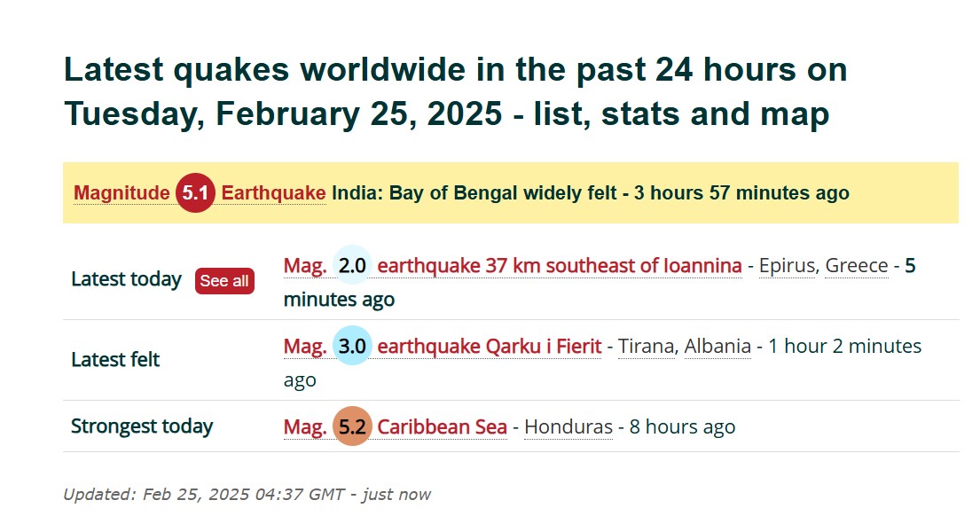Click Mag. link in Latest today row
This screenshot has width=980, height=516.
305,265
